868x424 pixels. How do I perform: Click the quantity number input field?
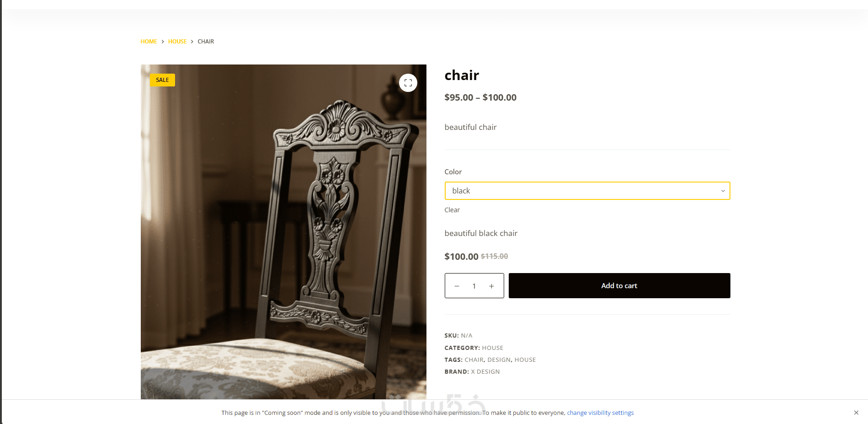click(474, 286)
